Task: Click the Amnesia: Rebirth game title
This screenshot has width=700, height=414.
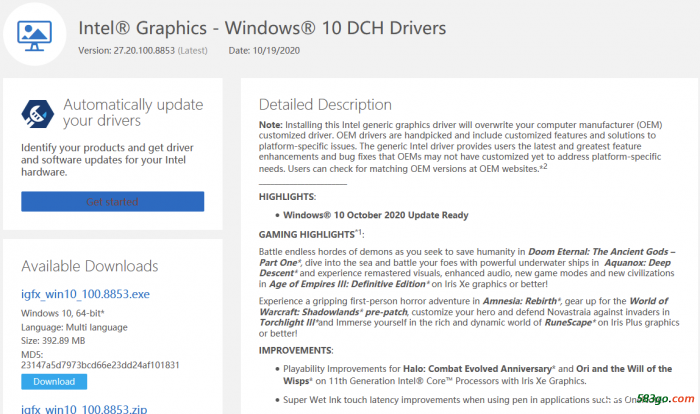Action: pyautogui.click(x=520, y=301)
